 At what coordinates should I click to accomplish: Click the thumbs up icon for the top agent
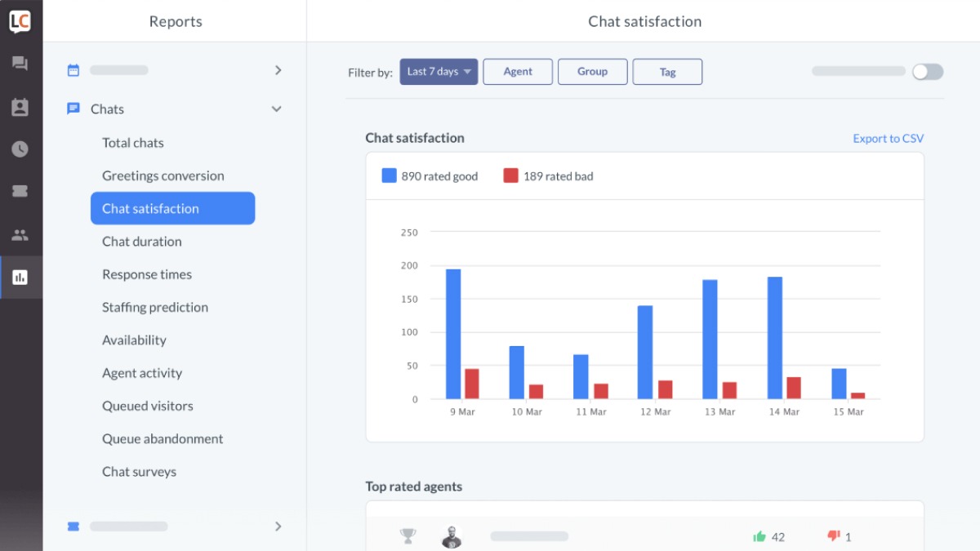759,536
